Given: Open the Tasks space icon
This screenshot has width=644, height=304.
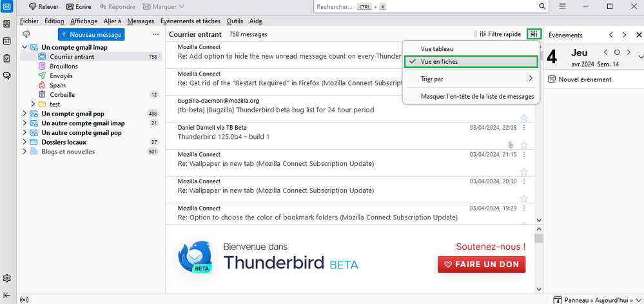Looking at the screenshot, I should pos(6,59).
